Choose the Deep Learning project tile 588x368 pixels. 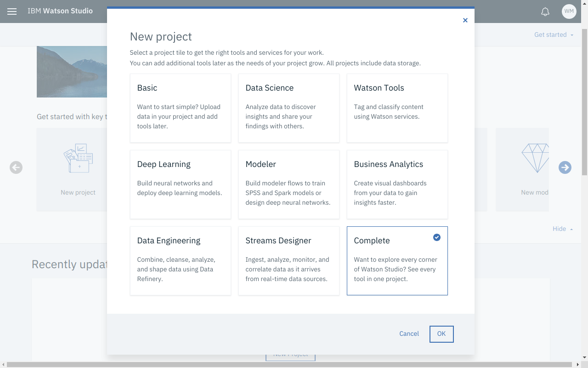coord(181,184)
